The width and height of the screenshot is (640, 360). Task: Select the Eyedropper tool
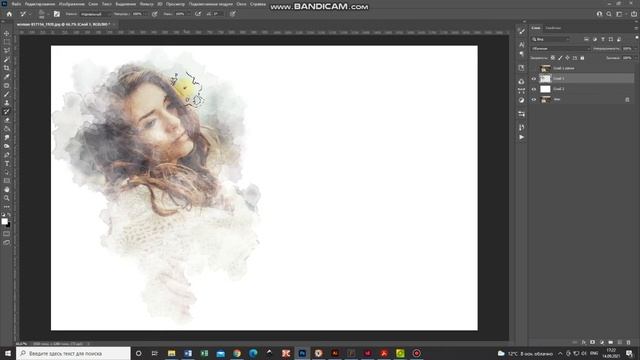(x=7, y=77)
